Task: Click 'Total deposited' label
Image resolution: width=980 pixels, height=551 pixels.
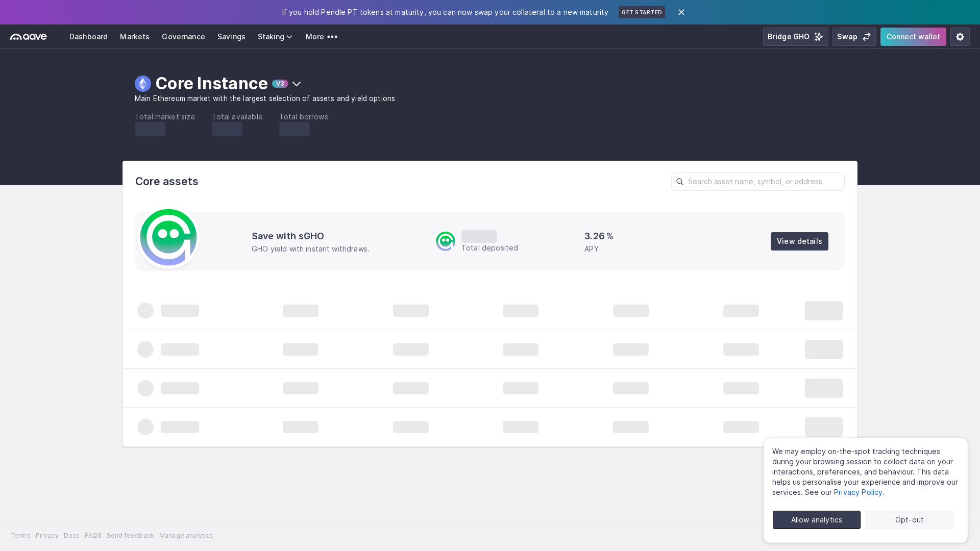Action: click(x=489, y=248)
